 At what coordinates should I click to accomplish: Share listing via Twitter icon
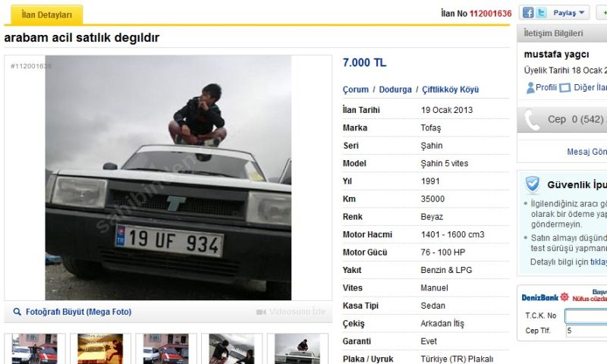(541, 13)
